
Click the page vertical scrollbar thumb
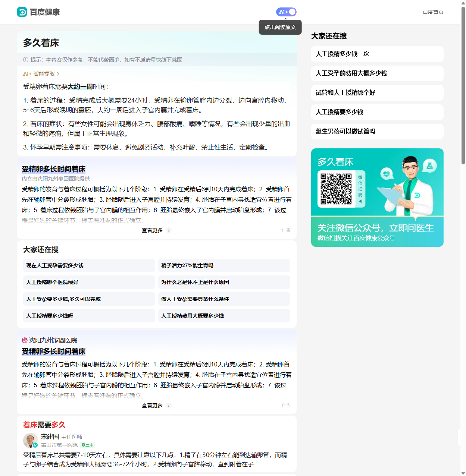(463, 86)
